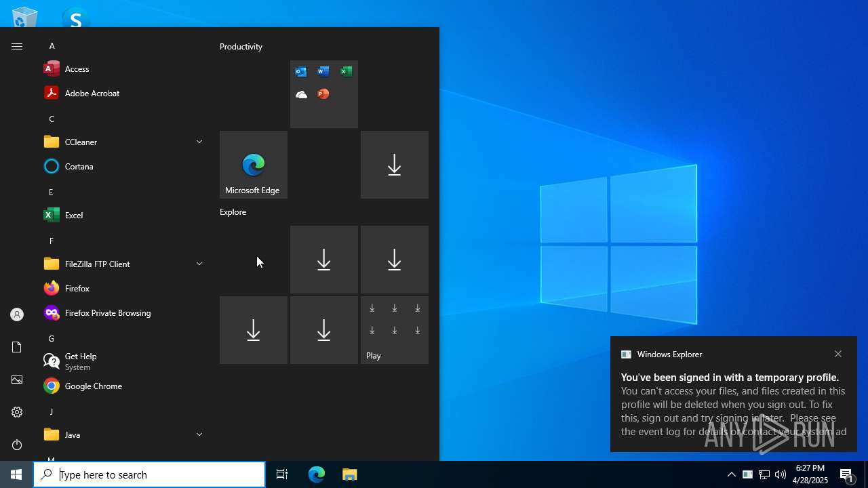
Task: Launch Firefox Private Browsing
Action: coord(123,312)
